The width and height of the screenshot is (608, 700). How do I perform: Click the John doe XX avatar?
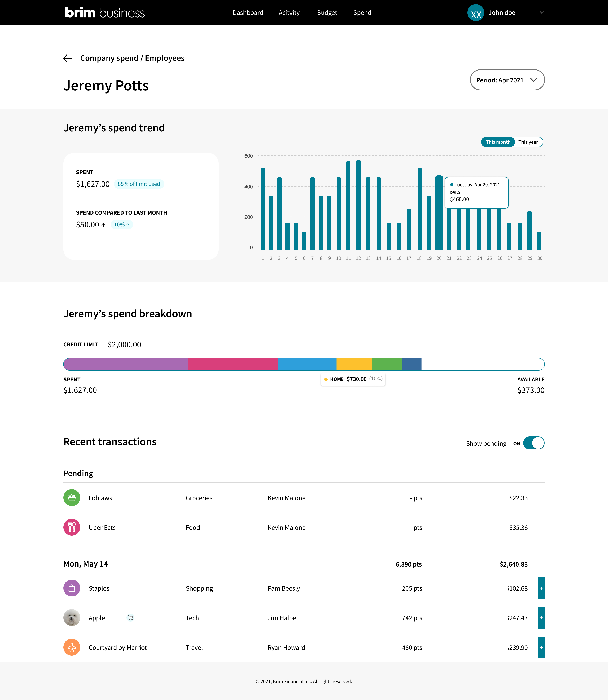tap(476, 13)
